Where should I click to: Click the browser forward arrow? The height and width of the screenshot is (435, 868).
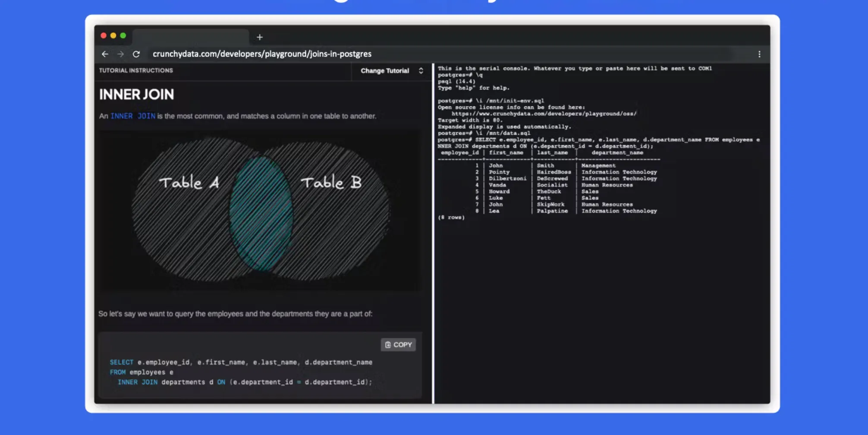click(121, 54)
